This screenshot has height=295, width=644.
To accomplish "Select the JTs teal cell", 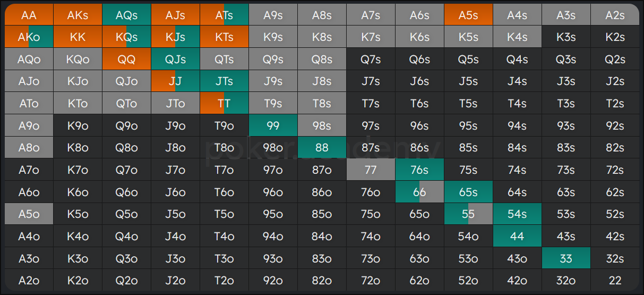I will point(225,81).
